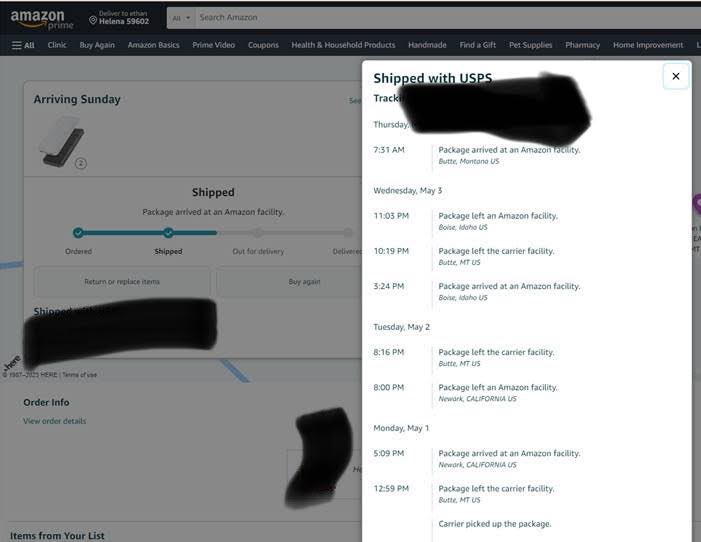Viewport: 701px width, 542px height.
Task: Open Coupons navigation link
Action: click(263, 45)
